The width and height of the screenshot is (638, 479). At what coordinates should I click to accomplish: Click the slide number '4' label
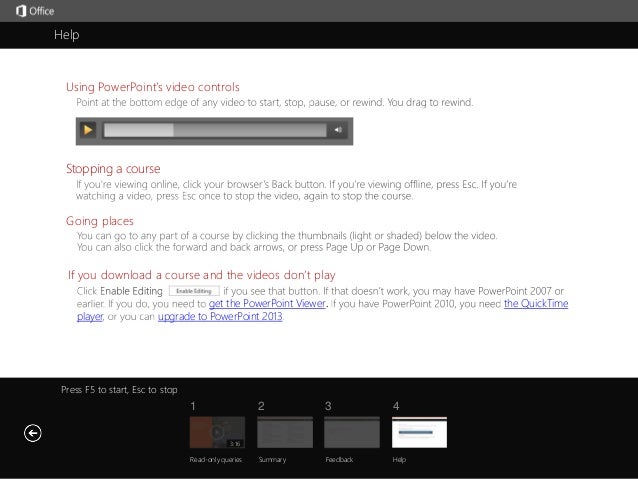[x=396, y=406]
